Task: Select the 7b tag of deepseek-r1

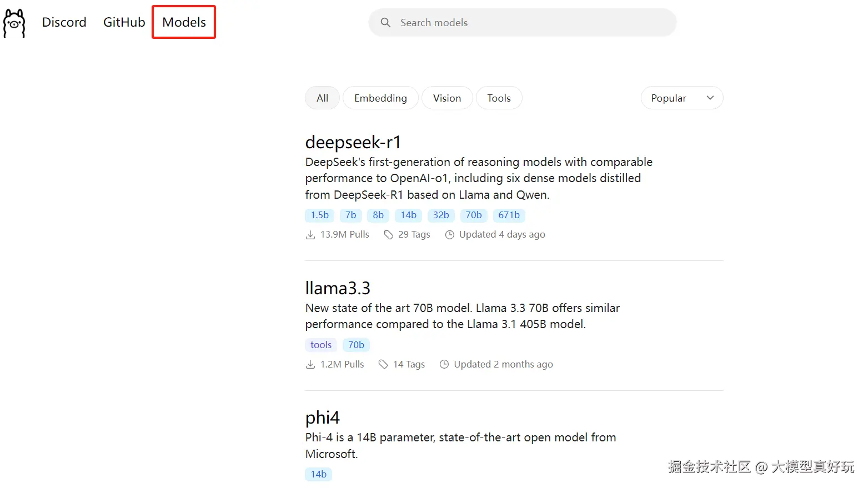Action: pos(350,215)
